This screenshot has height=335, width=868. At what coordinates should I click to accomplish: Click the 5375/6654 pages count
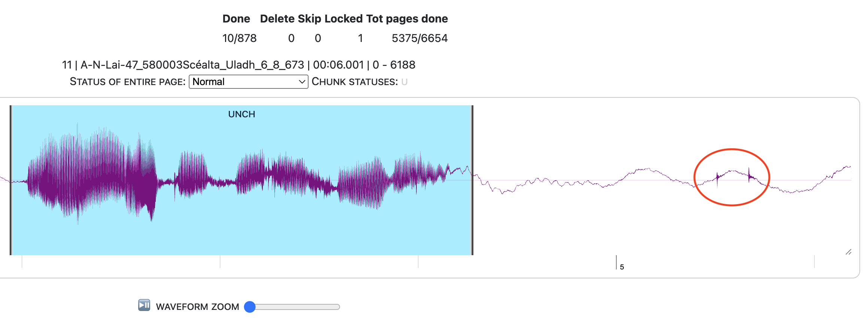419,38
